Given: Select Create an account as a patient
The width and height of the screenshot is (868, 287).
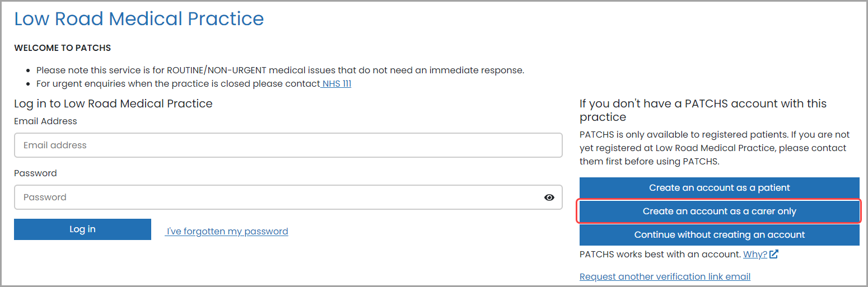Looking at the screenshot, I should 719,188.
